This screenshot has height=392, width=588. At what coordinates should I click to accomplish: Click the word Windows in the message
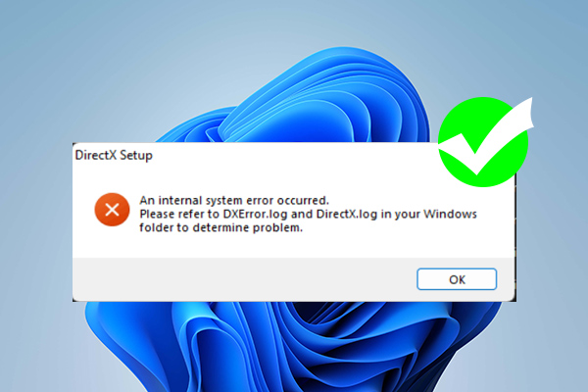tap(450, 214)
